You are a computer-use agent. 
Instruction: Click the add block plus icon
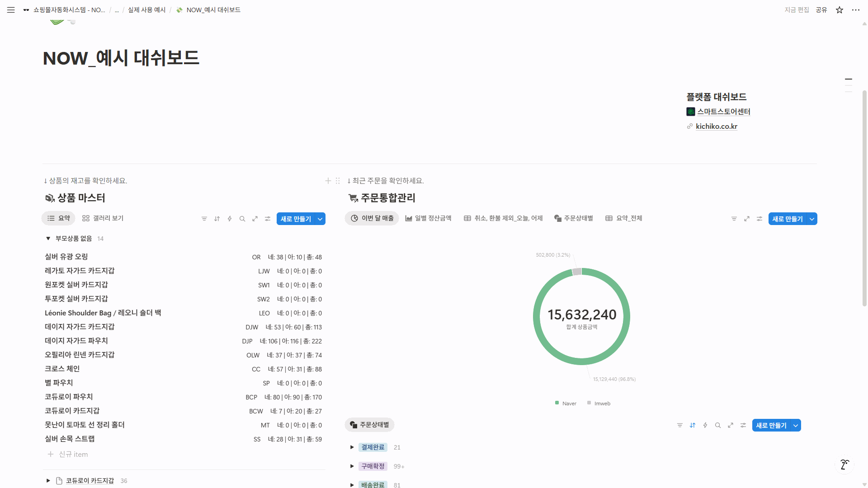(x=328, y=181)
